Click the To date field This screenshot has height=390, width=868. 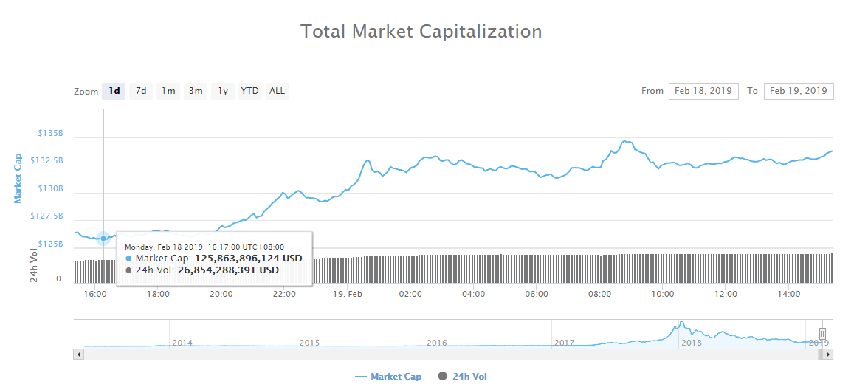click(799, 91)
